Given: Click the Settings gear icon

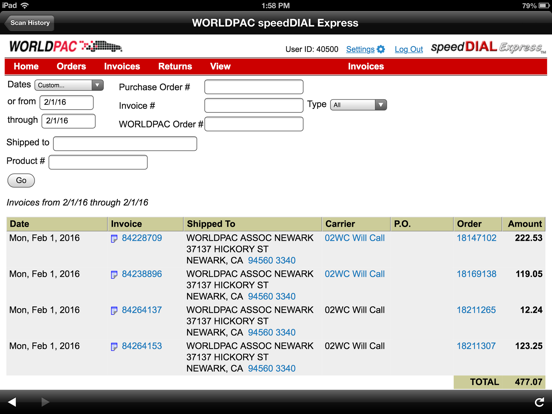Looking at the screenshot, I should 381,49.
